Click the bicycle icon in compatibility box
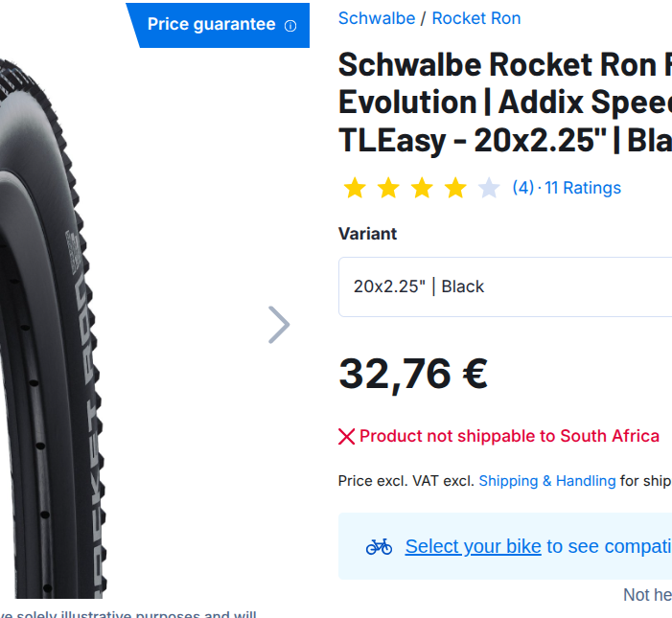The height and width of the screenshot is (618, 672). (380, 546)
